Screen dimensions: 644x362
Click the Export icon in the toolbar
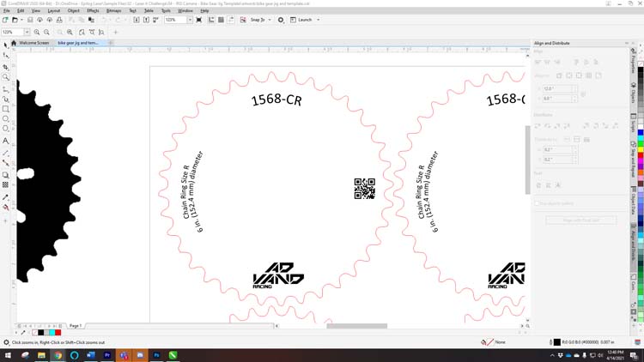pos(146,20)
